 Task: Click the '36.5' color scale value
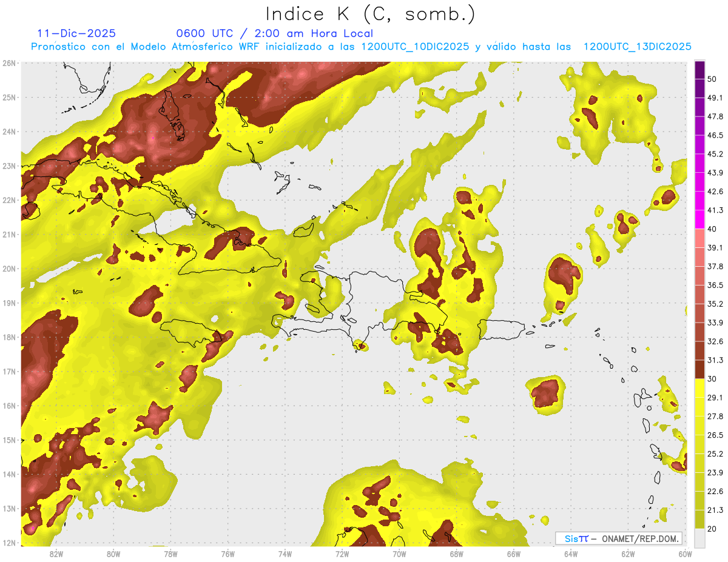pyautogui.click(x=716, y=285)
